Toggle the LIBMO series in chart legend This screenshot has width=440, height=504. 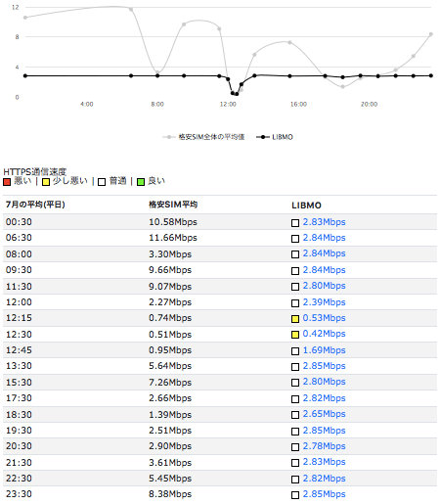click(x=275, y=137)
